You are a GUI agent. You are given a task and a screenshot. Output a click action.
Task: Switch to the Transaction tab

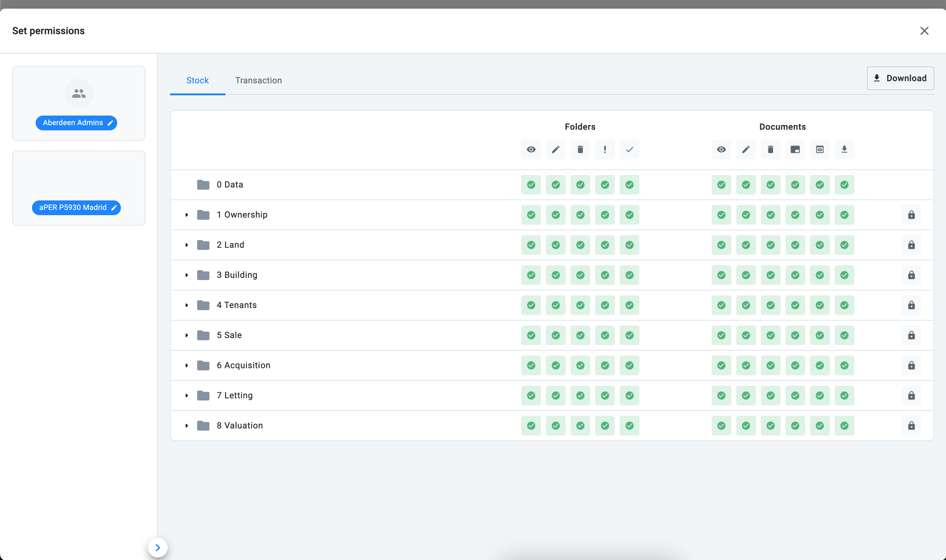pos(258,80)
